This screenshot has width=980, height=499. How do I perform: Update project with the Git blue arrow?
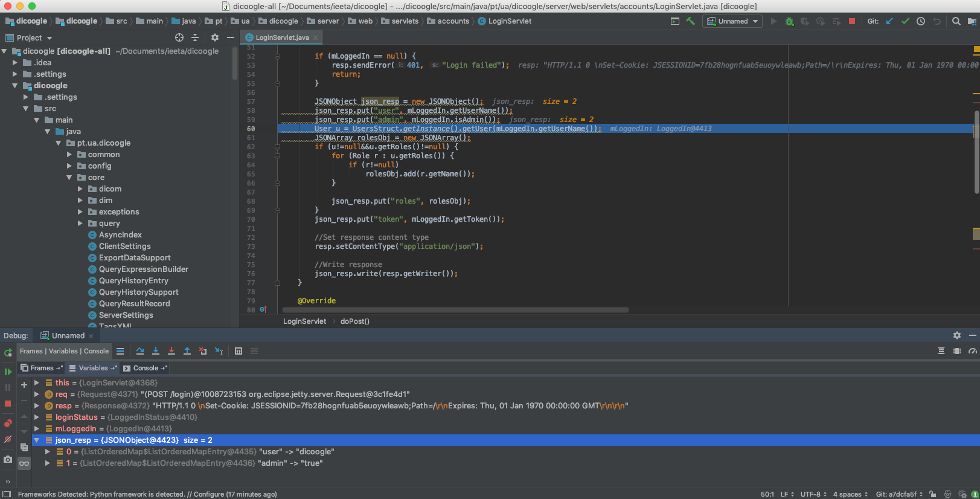pyautogui.click(x=889, y=21)
